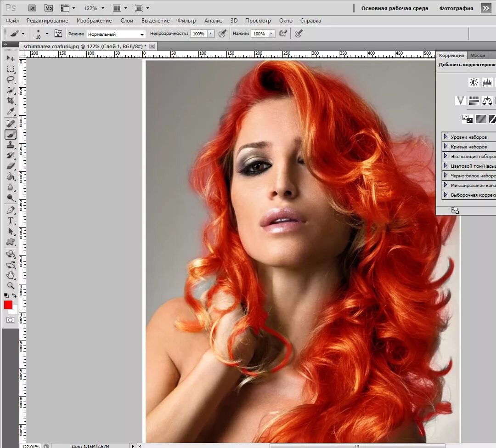
Task: Select the Clone Stamp tool
Action: 11,145
